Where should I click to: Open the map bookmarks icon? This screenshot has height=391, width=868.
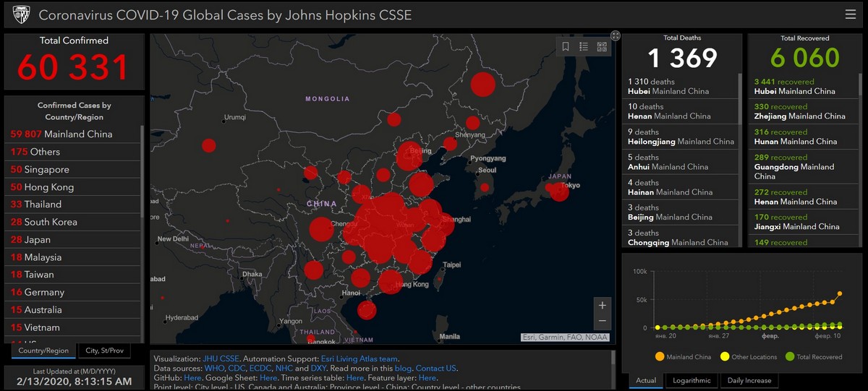566,47
